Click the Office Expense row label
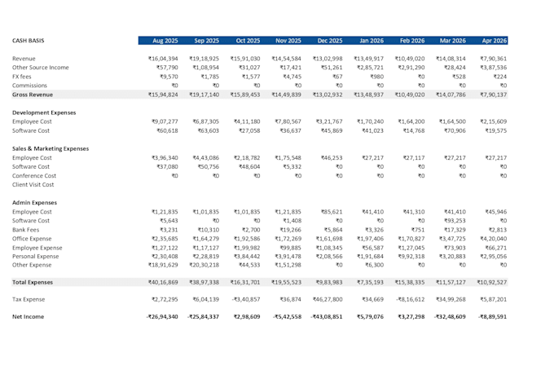554x392 pixels. [x=32, y=239]
